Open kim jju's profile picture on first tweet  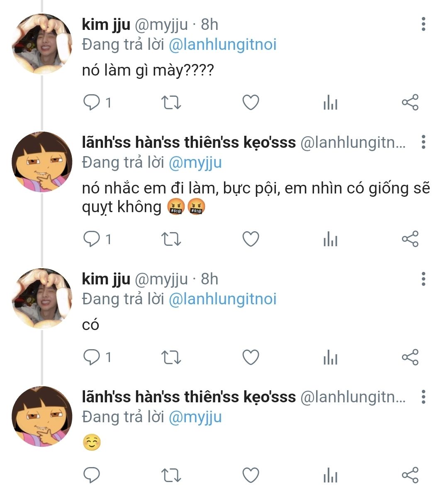(42, 44)
